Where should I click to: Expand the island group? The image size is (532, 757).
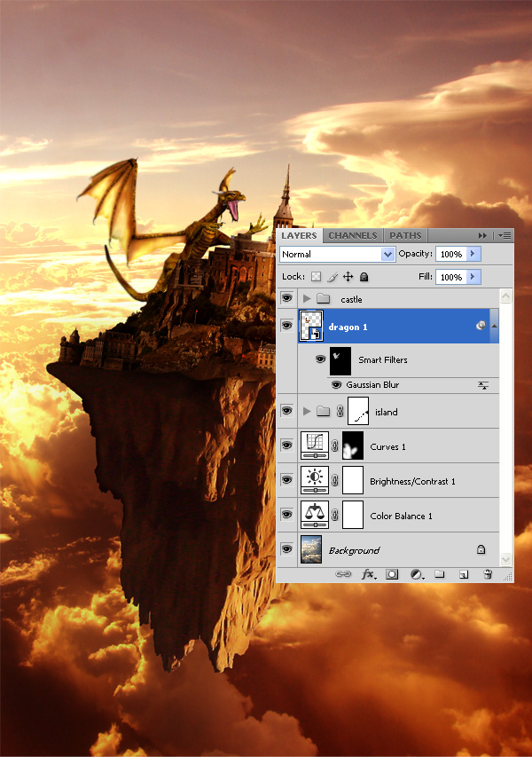pos(307,411)
